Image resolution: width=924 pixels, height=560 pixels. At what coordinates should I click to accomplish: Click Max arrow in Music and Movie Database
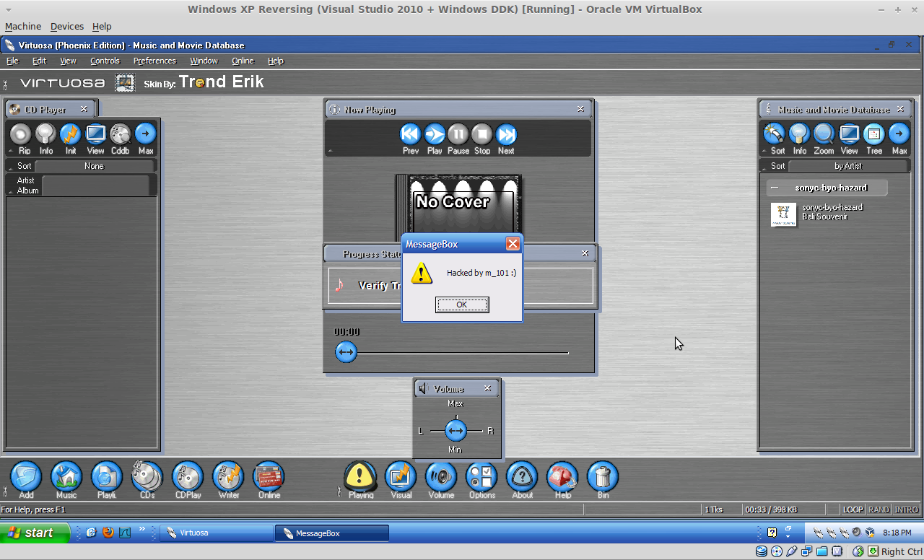point(899,134)
